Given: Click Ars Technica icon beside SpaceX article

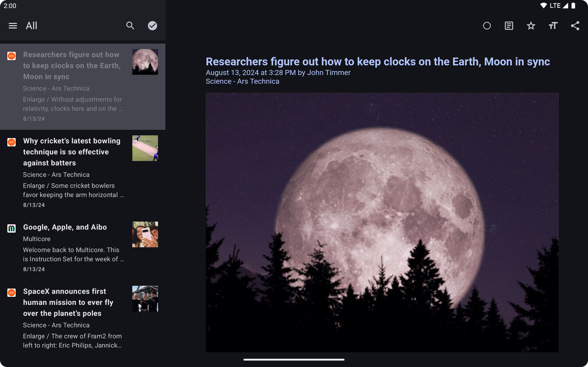Looking at the screenshot, I should tap(11, 292).
